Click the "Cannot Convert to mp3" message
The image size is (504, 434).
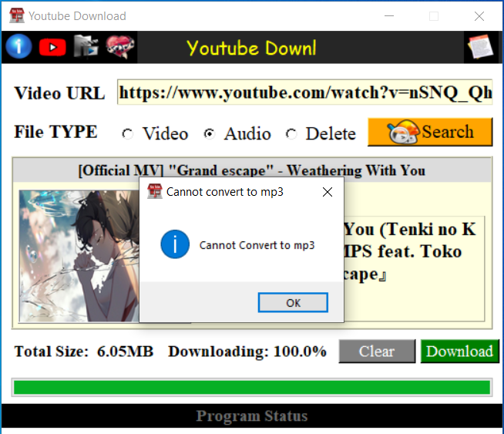click(x=257, y=245)
